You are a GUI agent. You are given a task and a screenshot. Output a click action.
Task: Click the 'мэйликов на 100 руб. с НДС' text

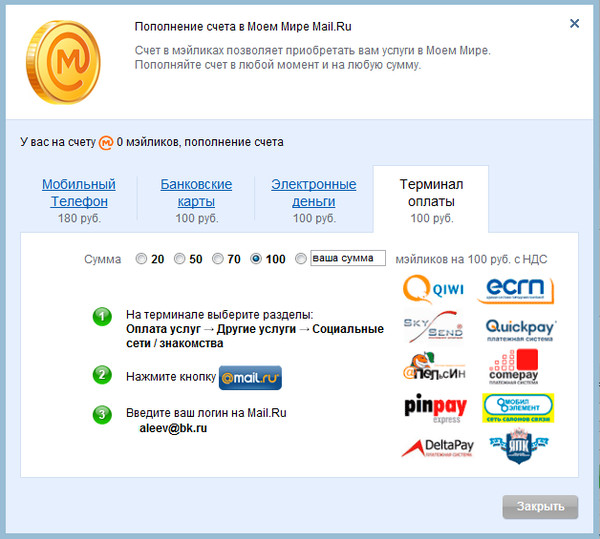(x=471, y=259)
